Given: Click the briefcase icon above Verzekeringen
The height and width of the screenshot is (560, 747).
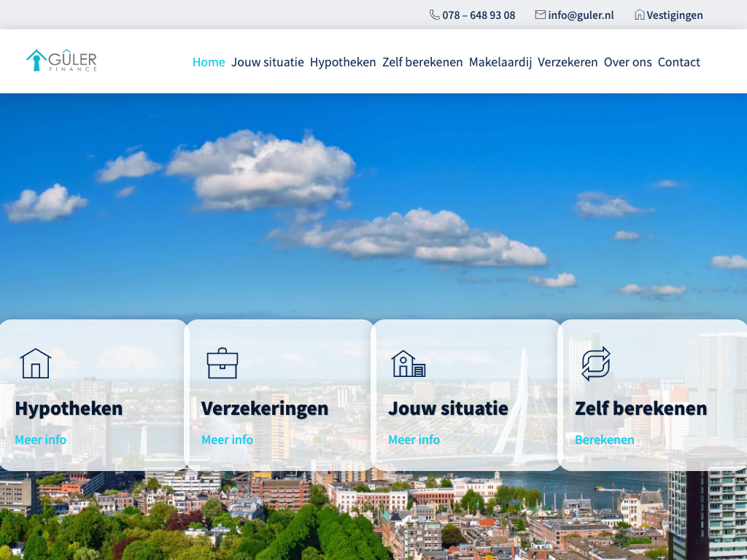Looking at the screenshot, I should pos(222,363).
